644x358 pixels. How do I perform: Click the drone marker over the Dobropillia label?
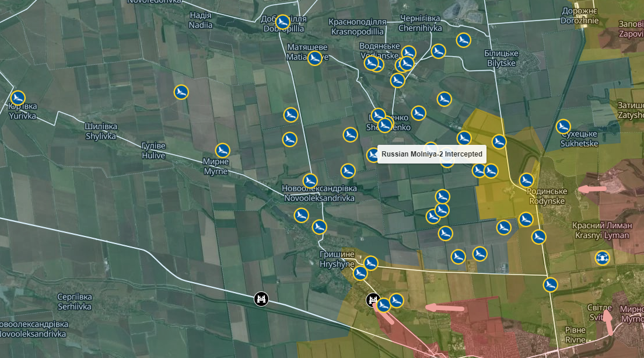click(282, 22)
